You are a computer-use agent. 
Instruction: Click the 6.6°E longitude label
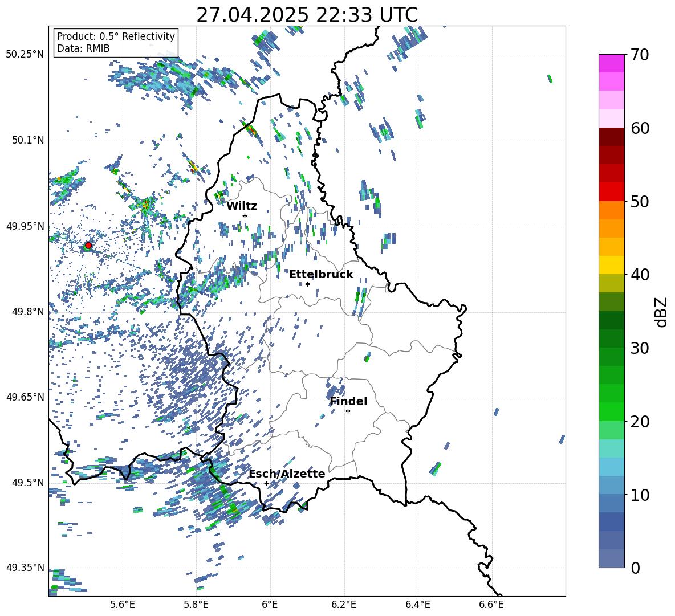491,605
